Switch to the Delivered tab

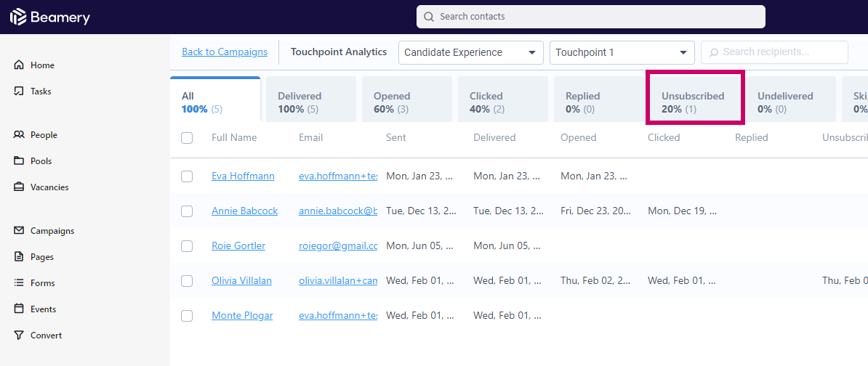coord(311,99)
